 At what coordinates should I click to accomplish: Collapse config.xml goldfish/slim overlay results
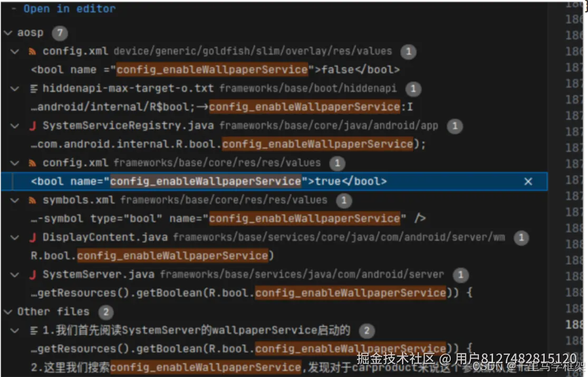pos(15,51)
